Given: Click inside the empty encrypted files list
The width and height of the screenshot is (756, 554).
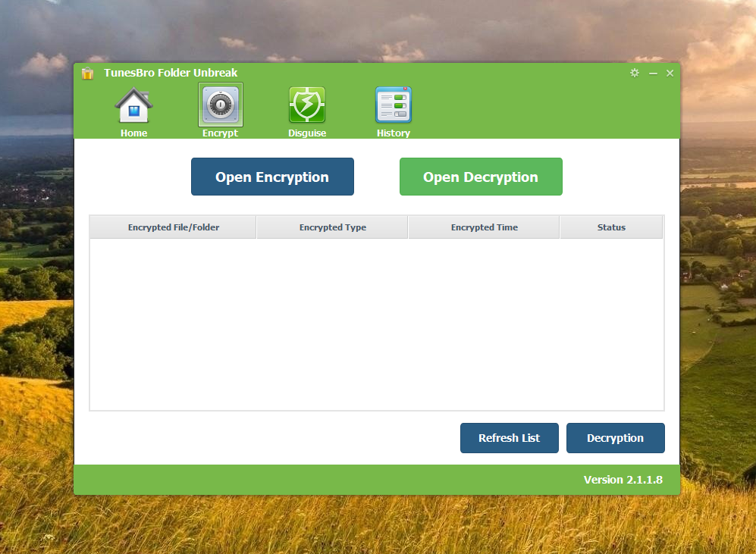Looking at the screenshot, I should 376,324.
